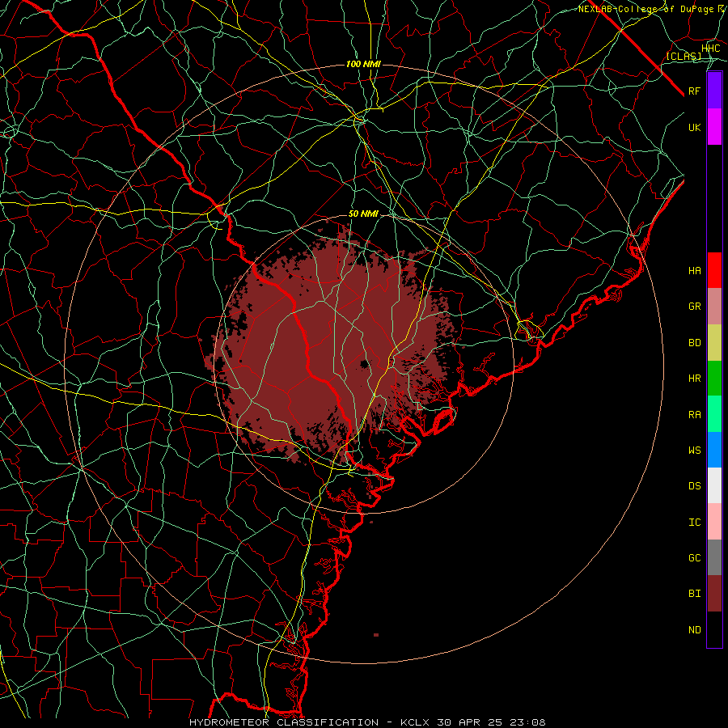The width and height of the screenshot is (728, 728).
Task: Click the 50 NMI range ring label
Action: coord(363,214)
